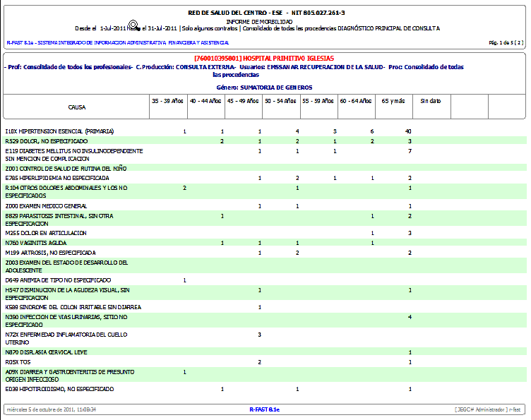Select row M255 DOLOR EN ARTICULACION

click(265, 233)
